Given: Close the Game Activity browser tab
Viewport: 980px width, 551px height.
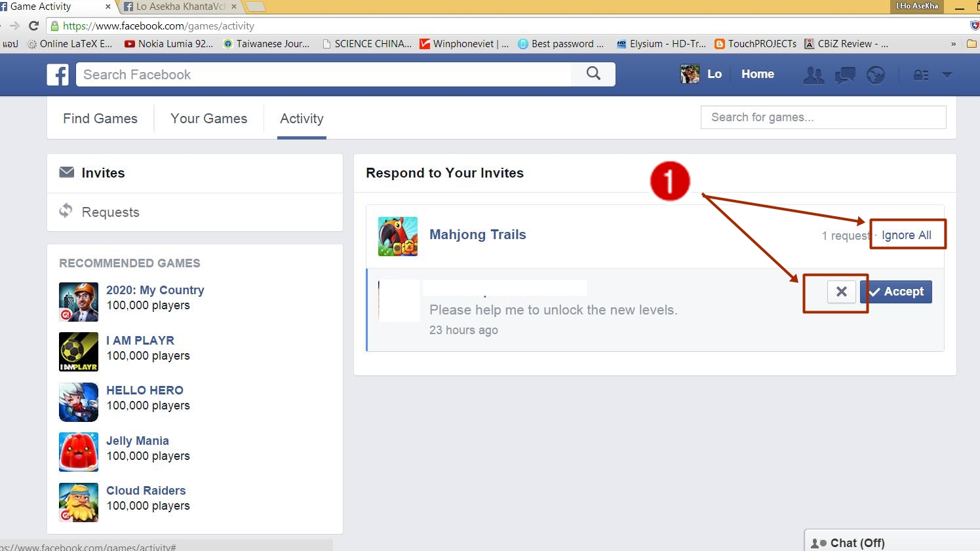Looking at the screenshot, I should click(x=108, y=7).
